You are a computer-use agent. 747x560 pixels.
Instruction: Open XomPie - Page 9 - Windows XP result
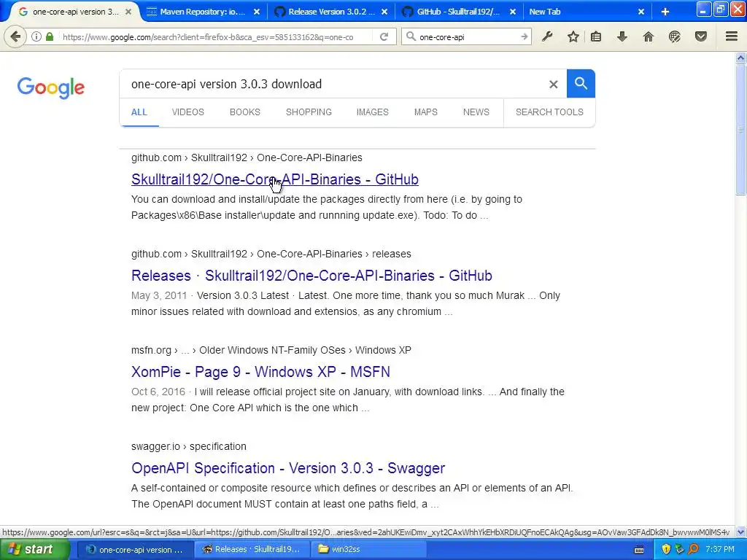(x=260, y=372)
